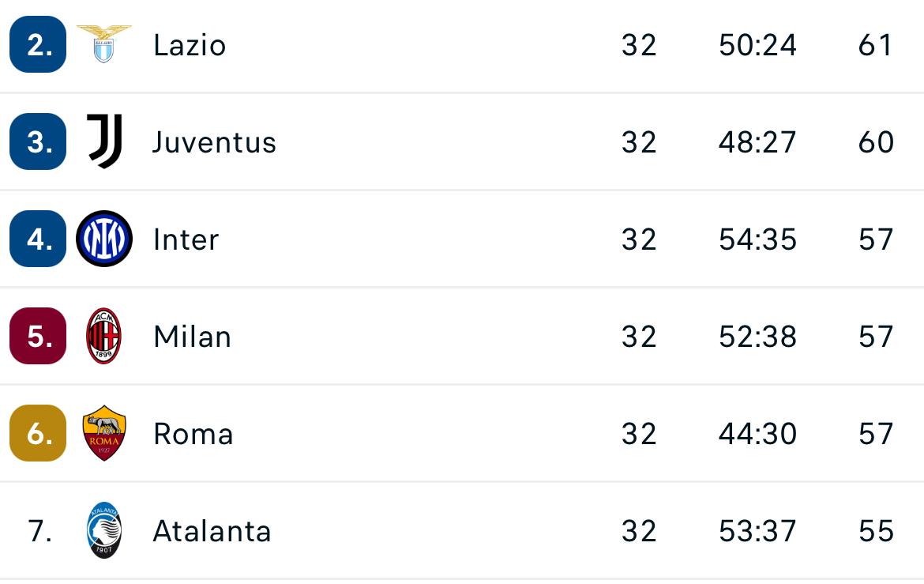Open the Atalanta team link
This screenshot has width=924, height=584.
212,531
